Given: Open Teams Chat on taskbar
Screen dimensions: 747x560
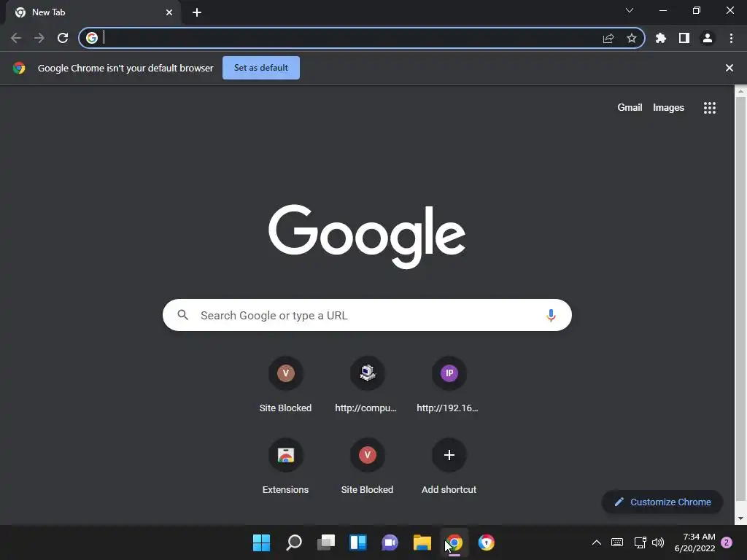Looking at the screenshot, I should coord(390,542).
